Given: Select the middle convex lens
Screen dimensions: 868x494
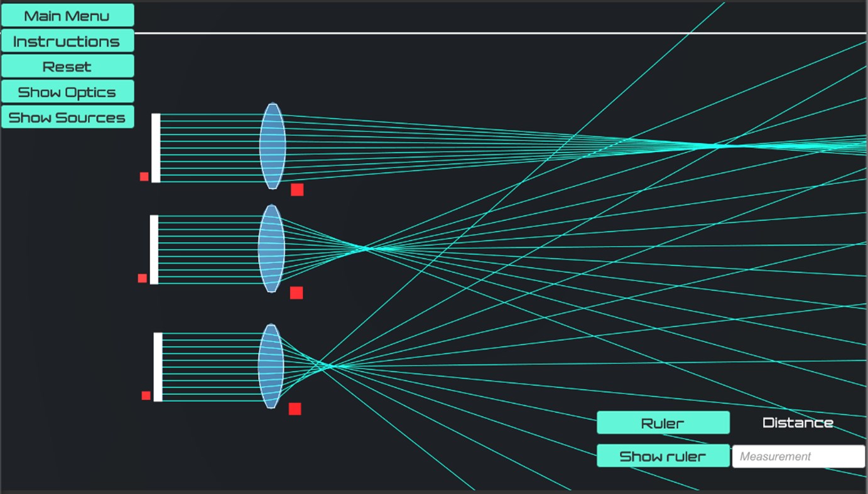Looking at the screenshot, I should [271, 248].
